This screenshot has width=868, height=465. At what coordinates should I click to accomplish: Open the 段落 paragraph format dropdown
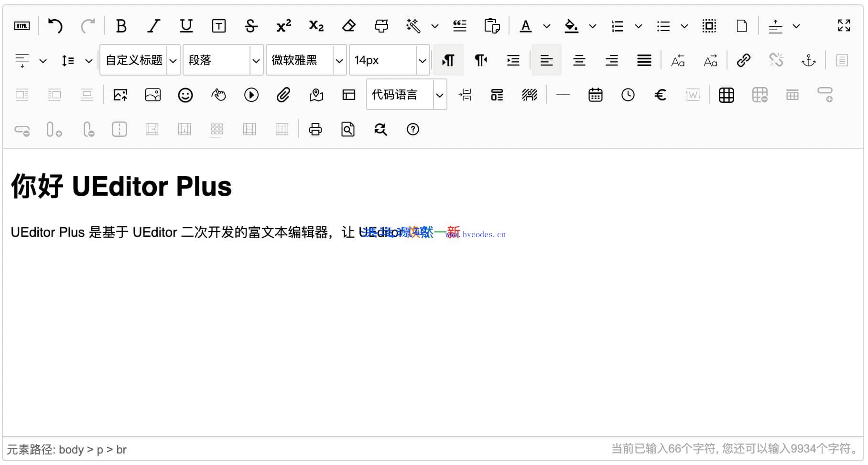(x=223, y=60)
